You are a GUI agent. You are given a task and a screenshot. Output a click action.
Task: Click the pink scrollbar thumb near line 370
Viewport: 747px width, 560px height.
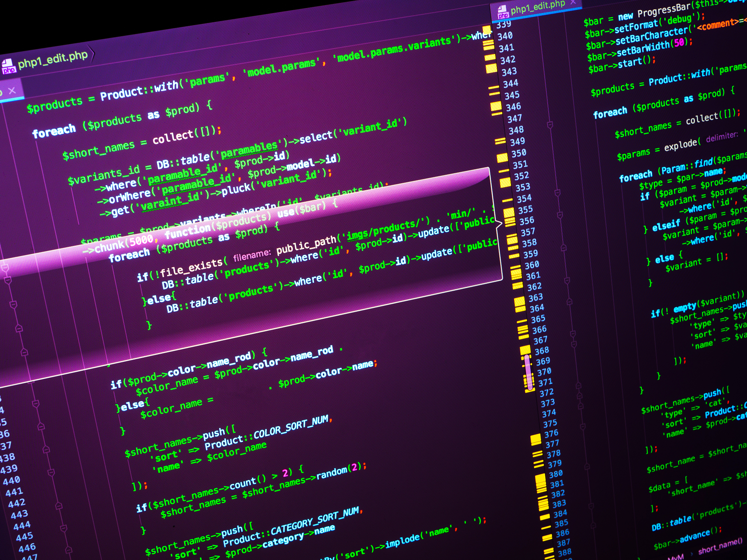528,372
